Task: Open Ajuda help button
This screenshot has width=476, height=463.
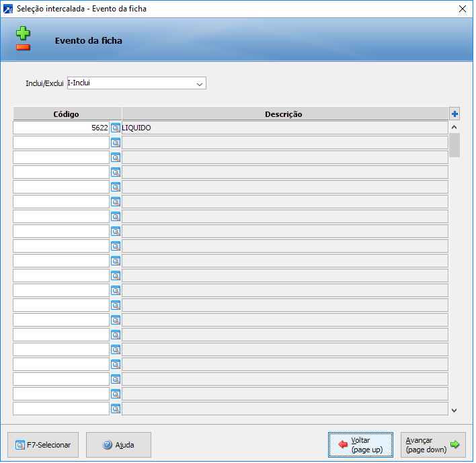Action: click(118, 445)
